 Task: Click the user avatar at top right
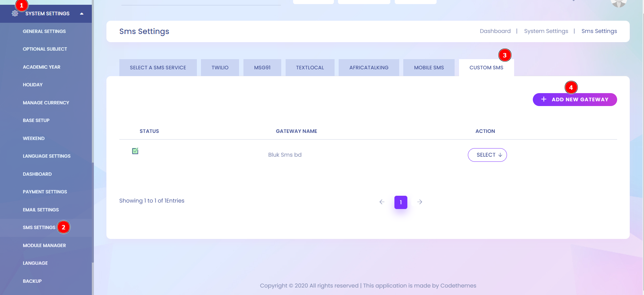pyautogui.click(x=618, y=3)
